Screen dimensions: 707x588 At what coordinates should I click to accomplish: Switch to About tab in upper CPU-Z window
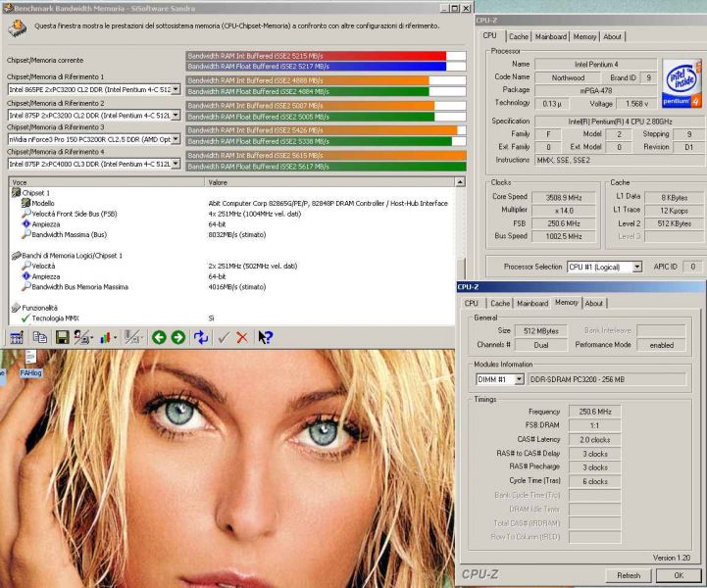612,36
